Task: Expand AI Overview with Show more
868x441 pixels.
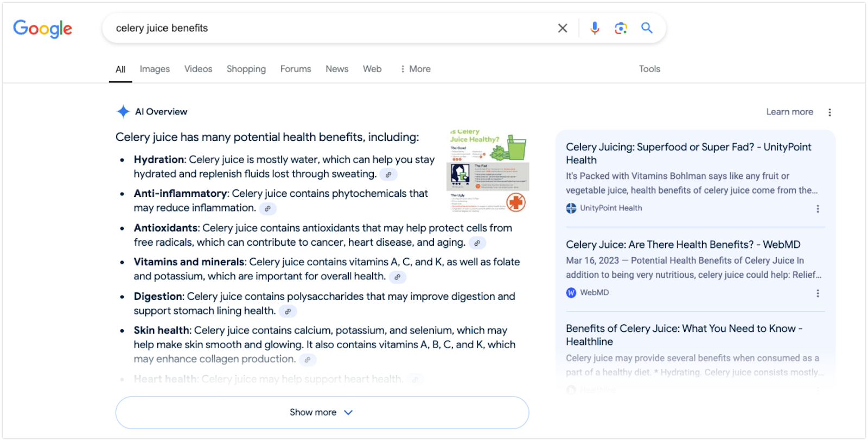Action: [322, 413]
